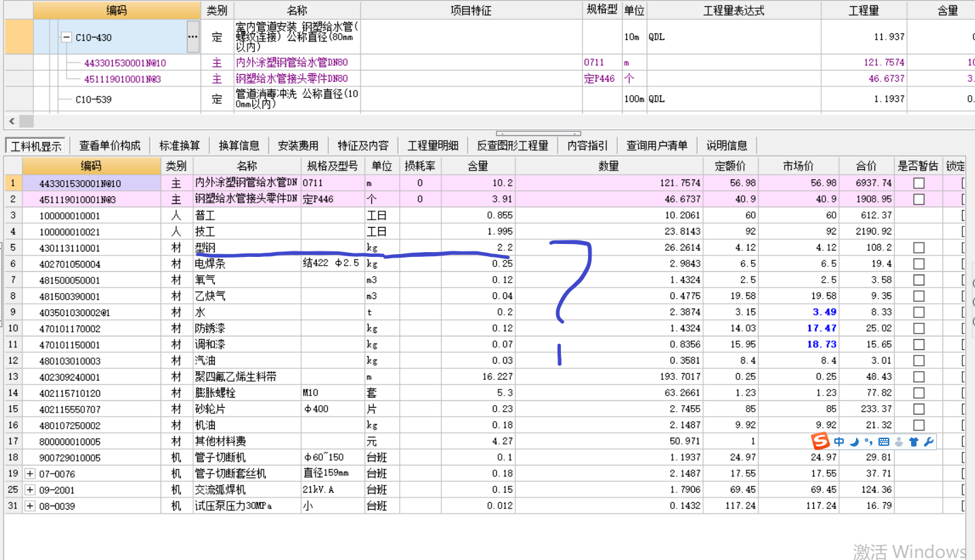975x560 pixels.
Task: Click the QDL expression for C10-430
Action: pyautogui.click(x=734, y=37)
